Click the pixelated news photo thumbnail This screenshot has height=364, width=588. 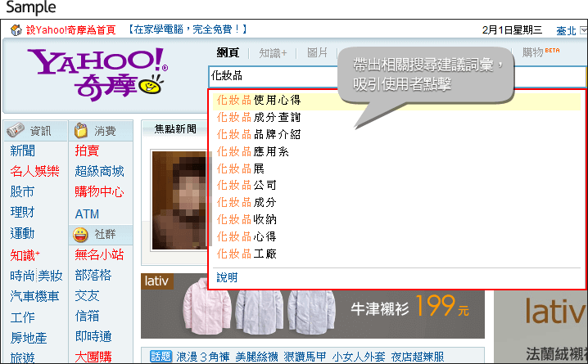click(x=179, y=200)
